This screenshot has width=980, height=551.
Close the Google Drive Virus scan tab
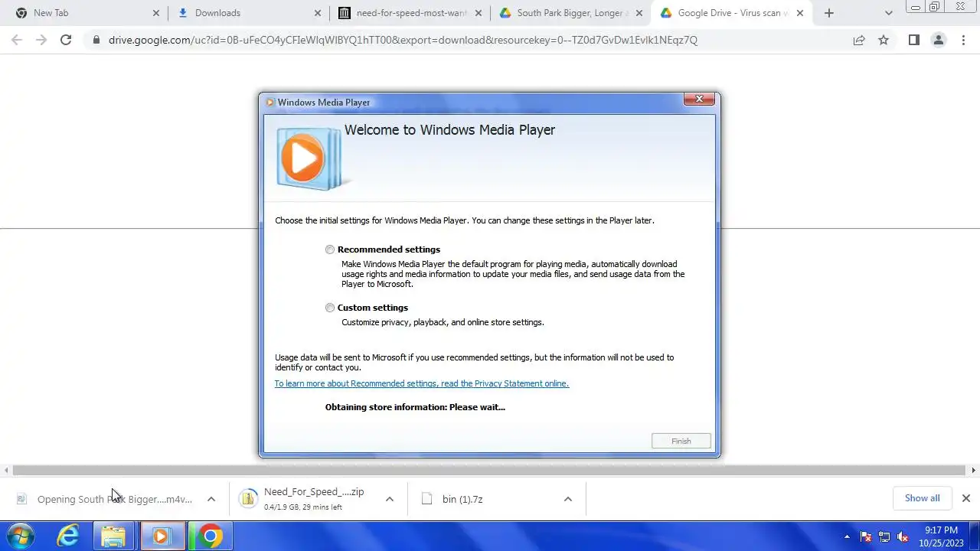click(800, 13)
